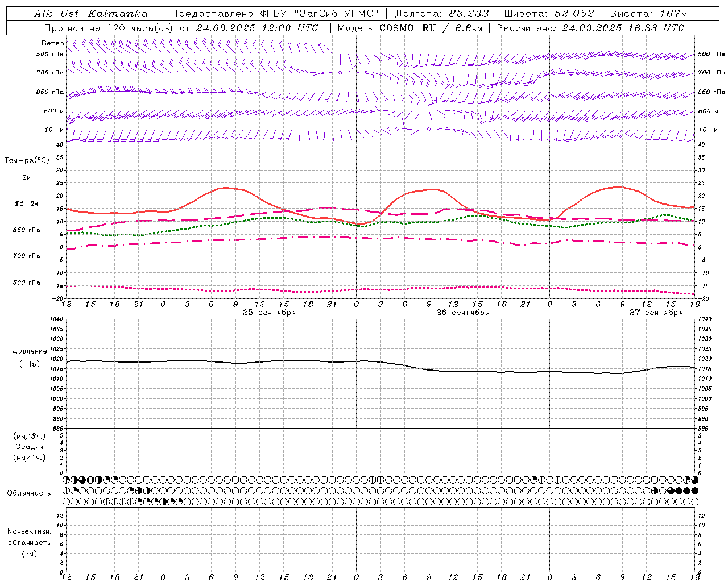
Task: Click the (мм/3ч.) precipitation unit label
Action: (x=30, y=436)
